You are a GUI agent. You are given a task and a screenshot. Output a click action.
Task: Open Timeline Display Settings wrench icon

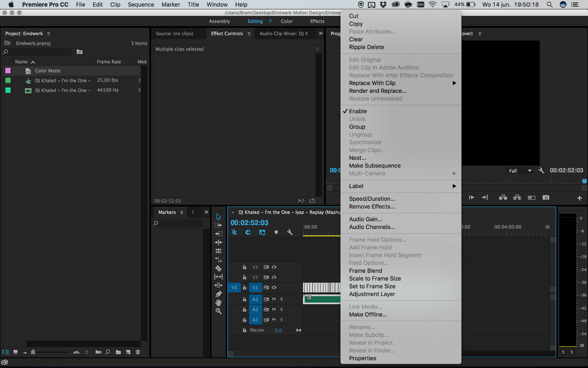[x=290, y=232]
